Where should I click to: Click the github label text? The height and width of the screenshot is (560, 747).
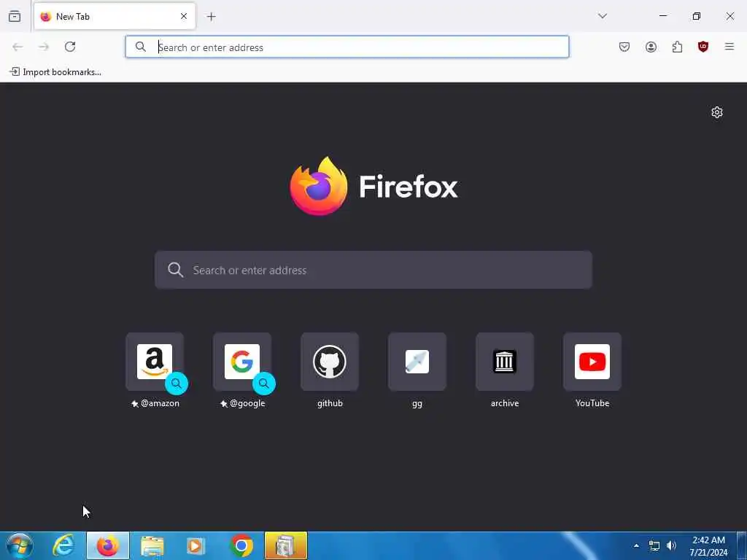(330, 403)
